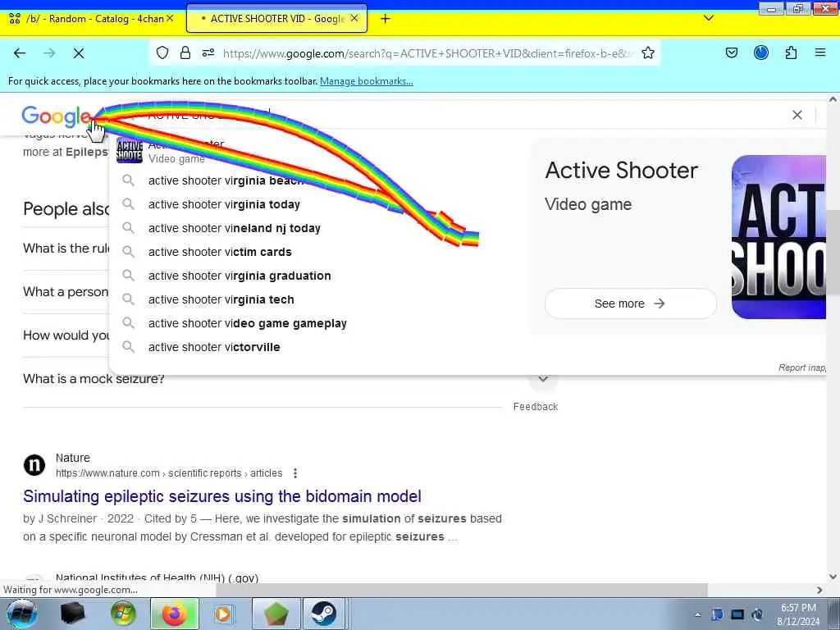Open the black box taskbar icon
This screenshot has width=840, height=630.
click(73, 614)
